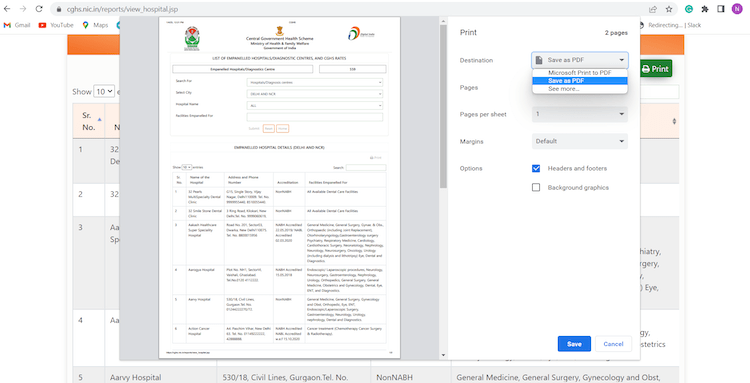Reload the page with refresh icon

pyautogui.click(x=39, y=9)
